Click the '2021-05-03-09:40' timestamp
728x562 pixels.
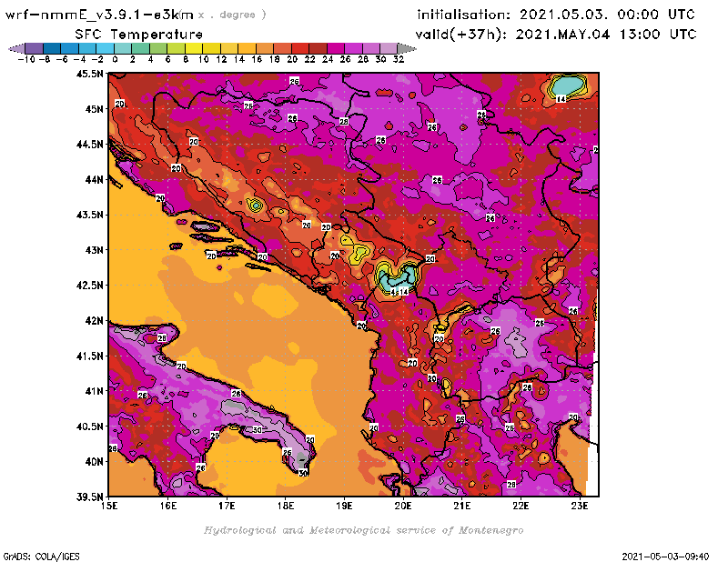(665, 557)
